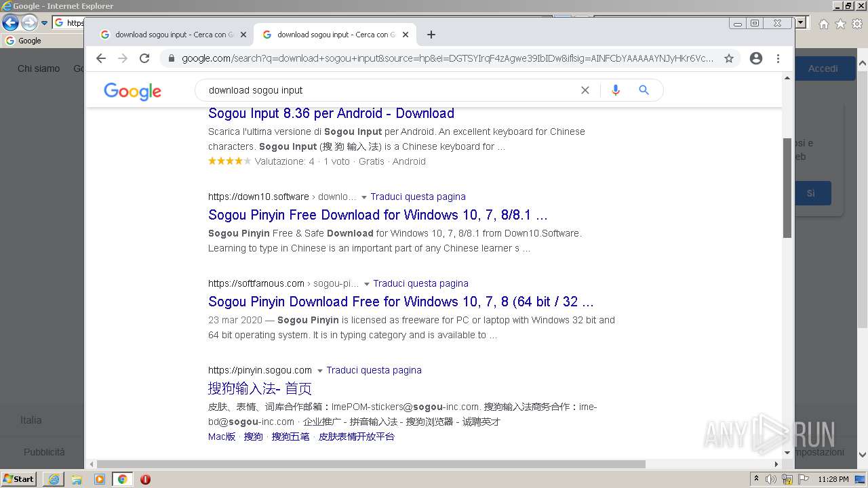
Task: Switch to Chrome in the taskbar
Action: (122, 479)
